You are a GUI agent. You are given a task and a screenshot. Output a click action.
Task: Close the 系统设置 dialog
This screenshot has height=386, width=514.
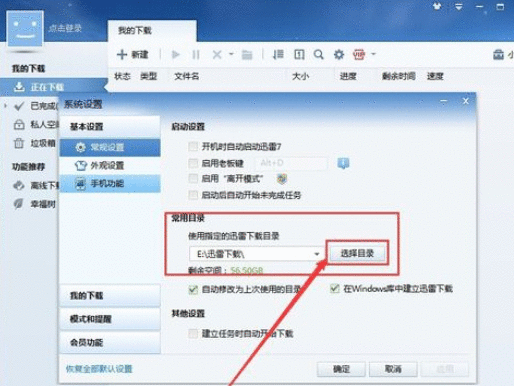point(465,101)
